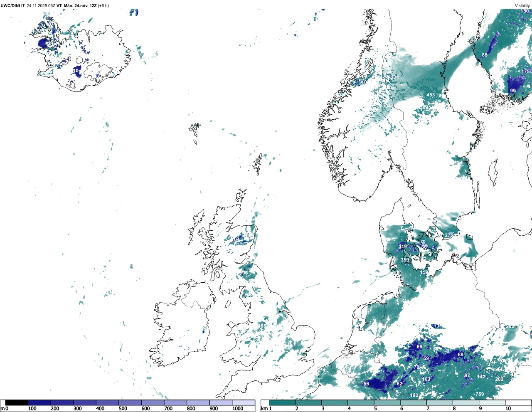Click the 5–6 km teal legend swatch
Viewport: 532px width, 412px height.
(x=387, y=402)
